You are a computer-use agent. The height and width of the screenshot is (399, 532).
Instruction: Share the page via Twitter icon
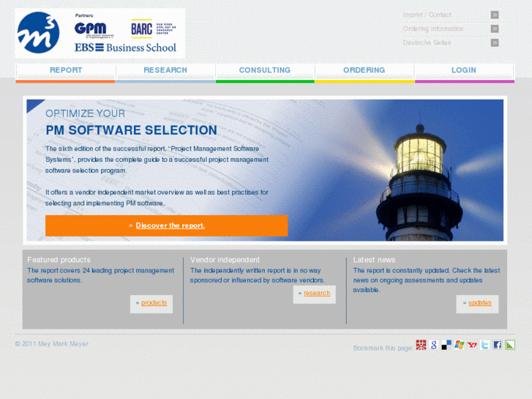[485, 345]
